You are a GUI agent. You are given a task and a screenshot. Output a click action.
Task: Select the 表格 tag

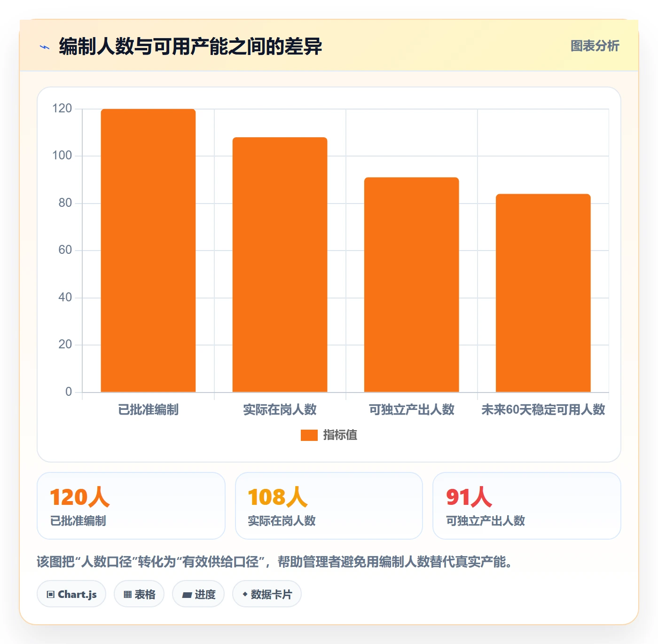tap(139, 594)
